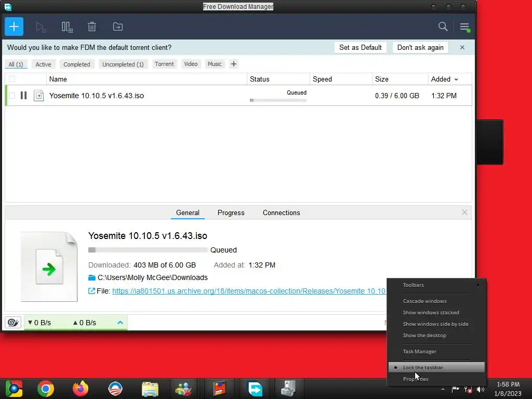Expand the Toolbars submenu arrow

tap(478, 285)
